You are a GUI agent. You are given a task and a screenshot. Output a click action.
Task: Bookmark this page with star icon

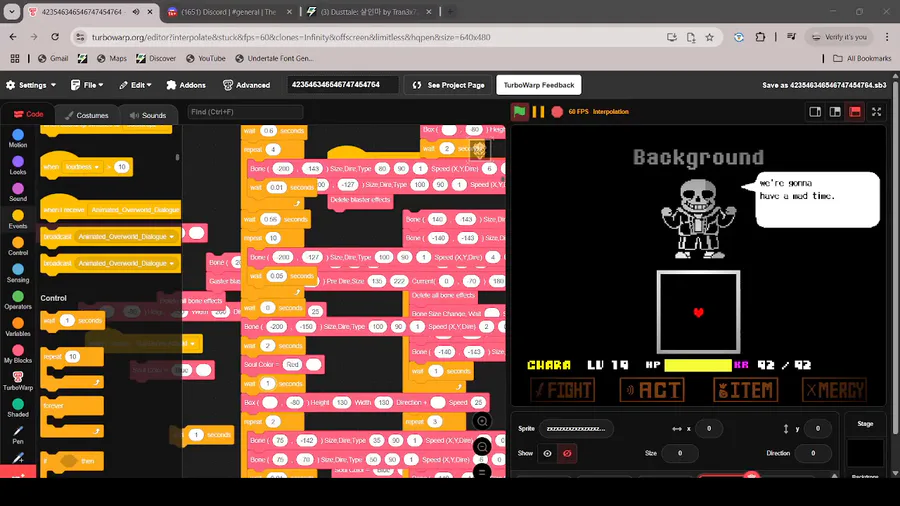(x=709, y=37)
